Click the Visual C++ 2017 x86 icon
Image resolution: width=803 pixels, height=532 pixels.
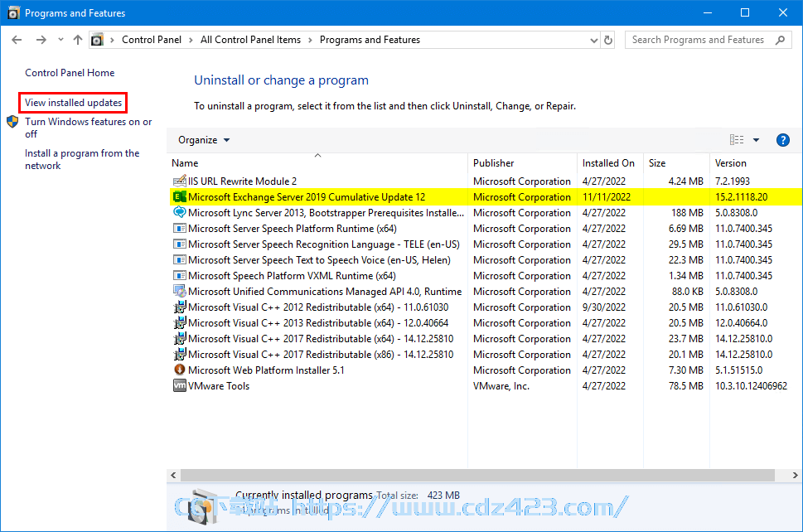(x=180, y=354)
